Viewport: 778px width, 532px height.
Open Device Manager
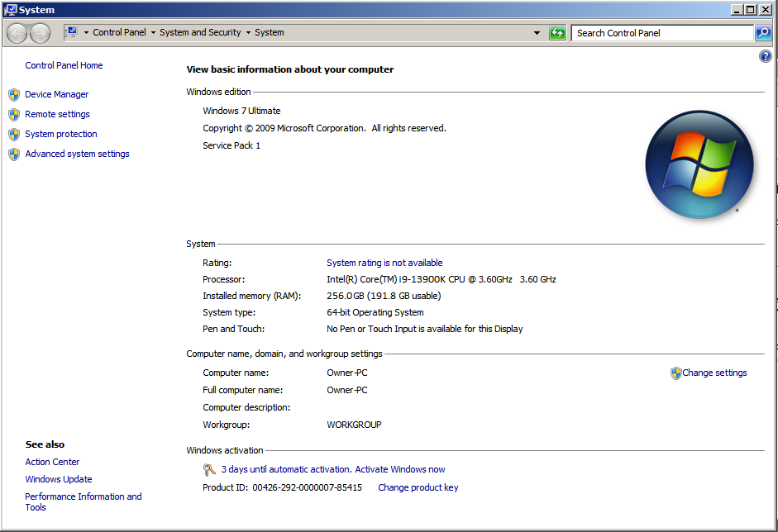pos(56,94)
